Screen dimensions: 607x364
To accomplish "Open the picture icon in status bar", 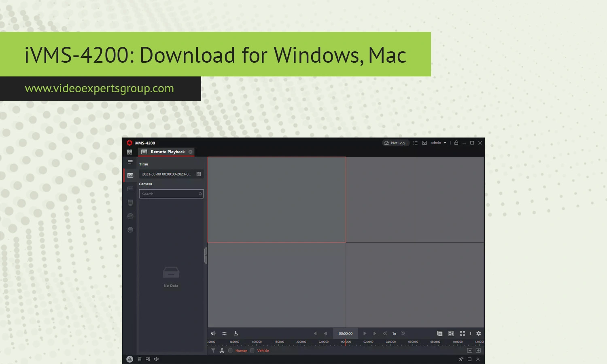I will pos(148,359).
